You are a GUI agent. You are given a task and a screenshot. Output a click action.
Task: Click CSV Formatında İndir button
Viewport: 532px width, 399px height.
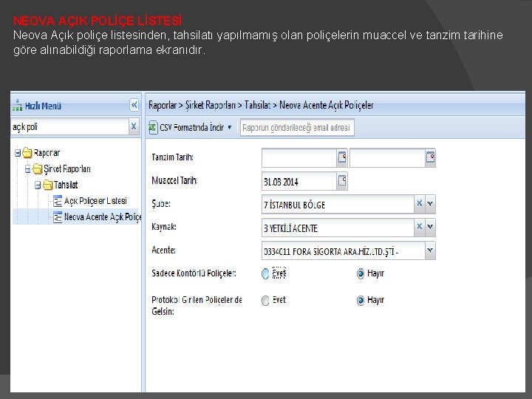point(191,128)
